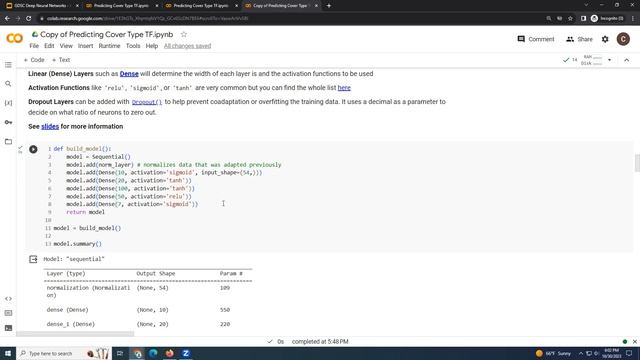The width and height of the screenshot is (640, 360).
Task: Open Microsoft Edge from taskbar
Action: click(153, 353)
